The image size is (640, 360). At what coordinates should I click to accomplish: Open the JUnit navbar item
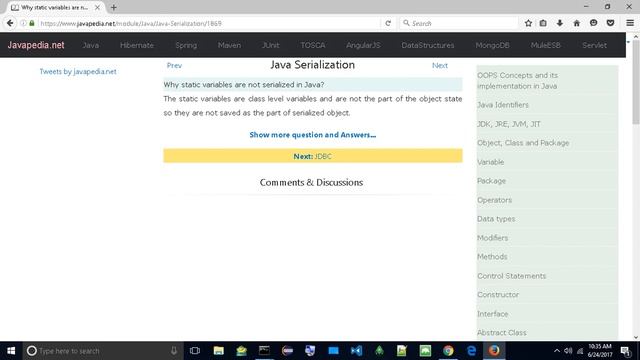click(271, 45)
